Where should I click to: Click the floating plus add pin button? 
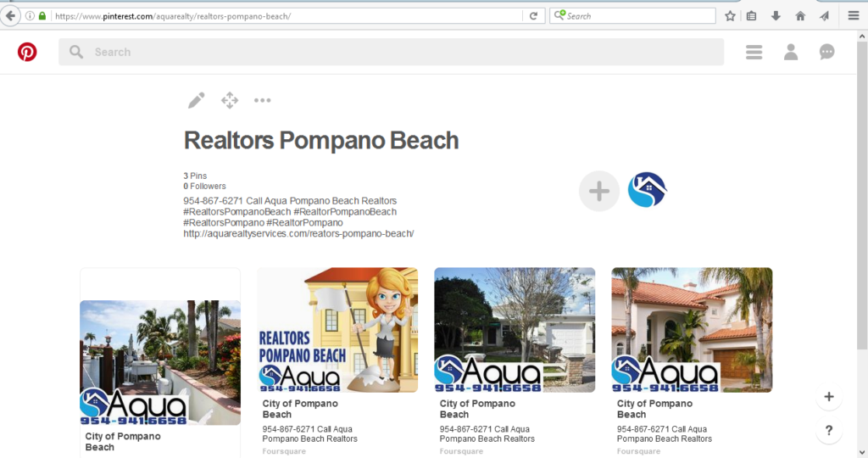pos(829,397)
